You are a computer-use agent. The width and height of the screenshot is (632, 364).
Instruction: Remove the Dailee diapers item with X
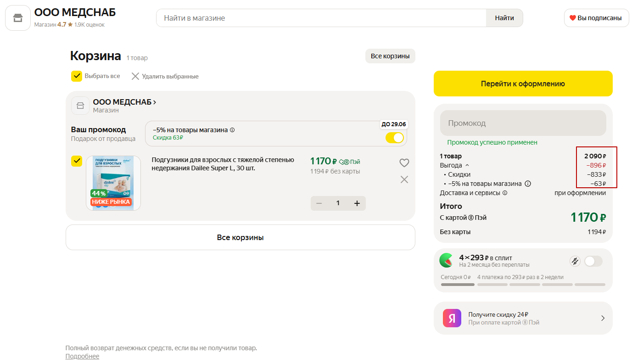[404, 179]
